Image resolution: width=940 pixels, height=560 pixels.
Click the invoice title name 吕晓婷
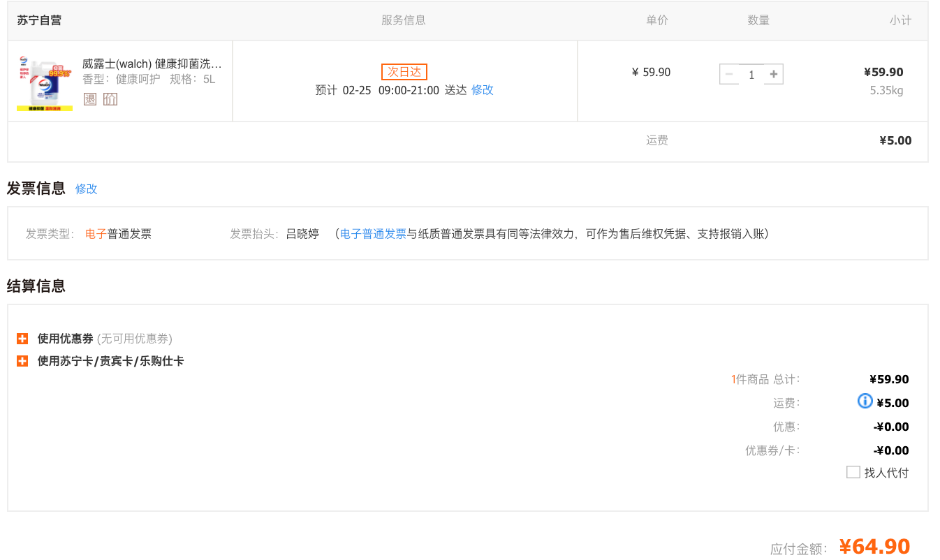coord(302,234)
